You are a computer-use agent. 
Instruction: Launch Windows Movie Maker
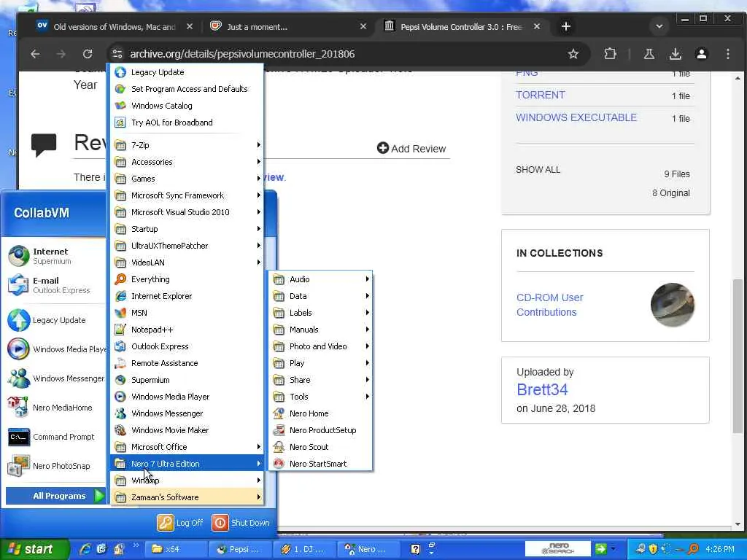[x=187, y=430]
